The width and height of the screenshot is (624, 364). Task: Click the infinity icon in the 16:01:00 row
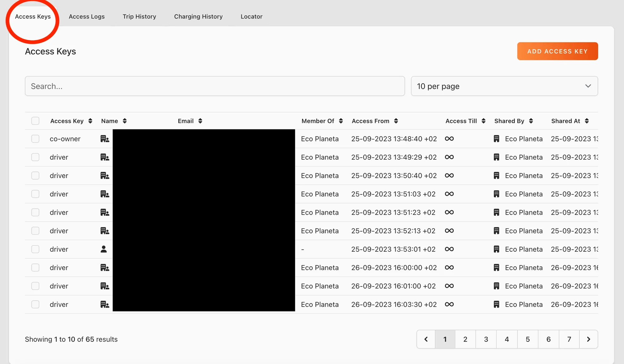click(x=449, y=286)
